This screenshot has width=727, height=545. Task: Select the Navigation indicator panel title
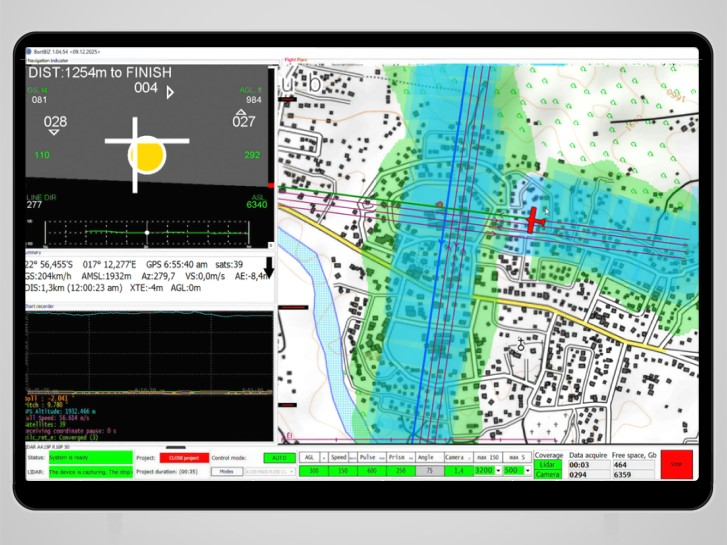pos(48,61)
